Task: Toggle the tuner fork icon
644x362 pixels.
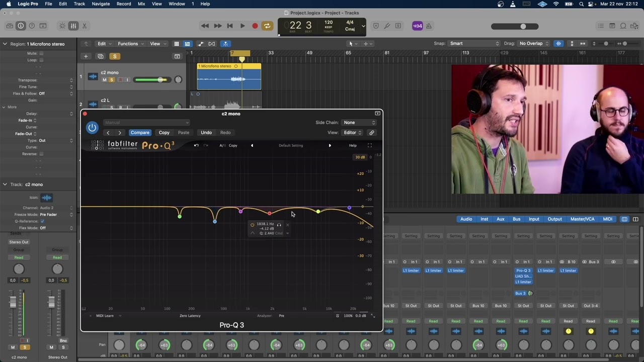Action: tap(387, 26)
